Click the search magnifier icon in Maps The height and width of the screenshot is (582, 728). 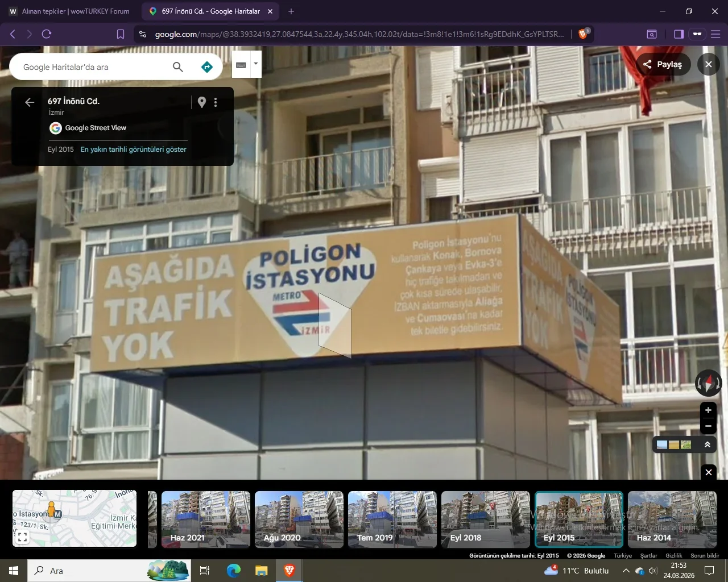click(178, 67)
